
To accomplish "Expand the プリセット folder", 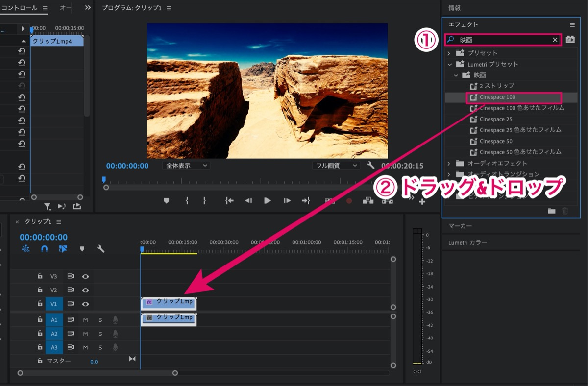I will 449,53.
